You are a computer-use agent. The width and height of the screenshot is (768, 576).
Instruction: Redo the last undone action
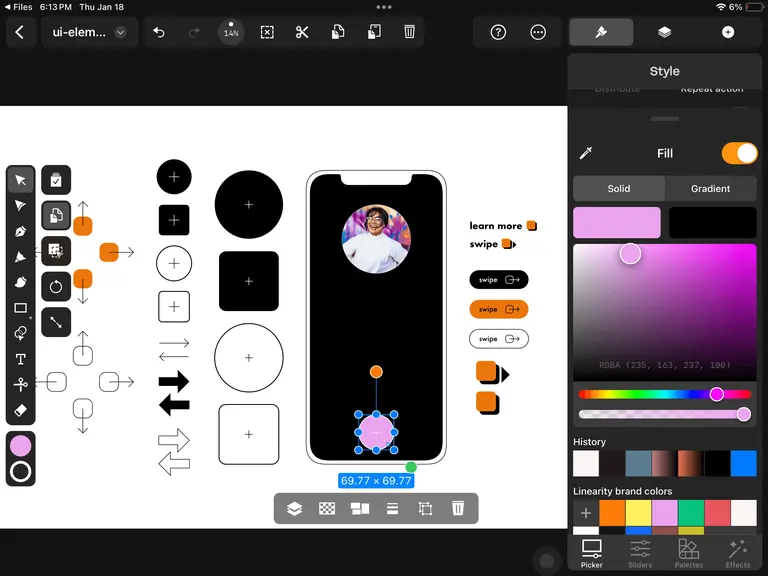point(194,32)
